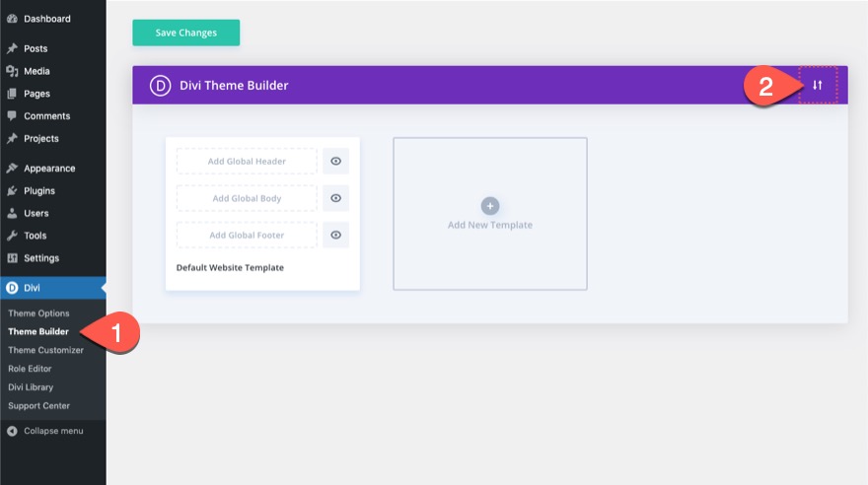Select the Default Website Template title
The width and height of the screenshot is (868, 485).
[x=230, y=268]
